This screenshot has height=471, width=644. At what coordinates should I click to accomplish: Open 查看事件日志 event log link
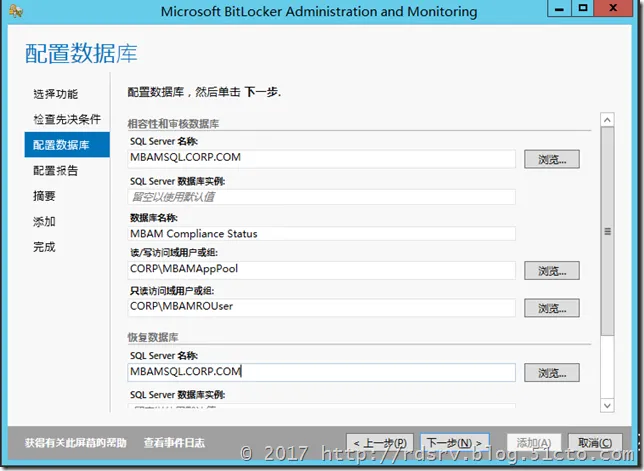174,443
